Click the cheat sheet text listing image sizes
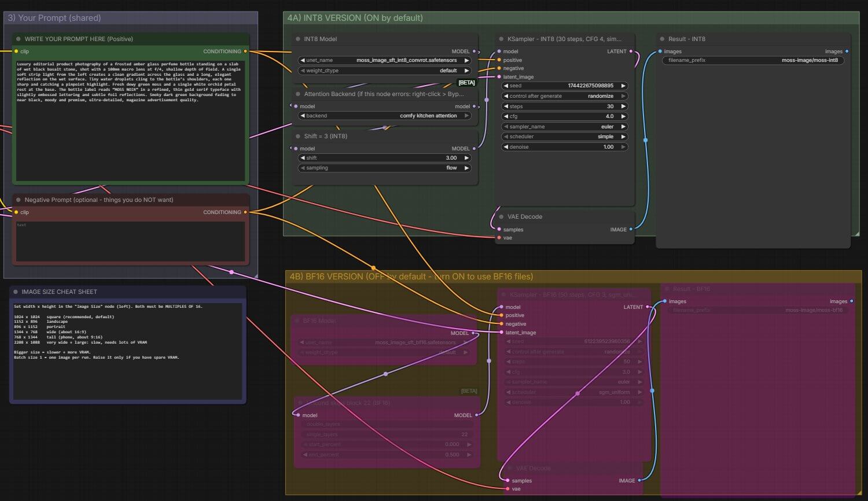Image resolution: width=868 pixels, height=501 pixels. pyautogui.click(x=128, y=350)
